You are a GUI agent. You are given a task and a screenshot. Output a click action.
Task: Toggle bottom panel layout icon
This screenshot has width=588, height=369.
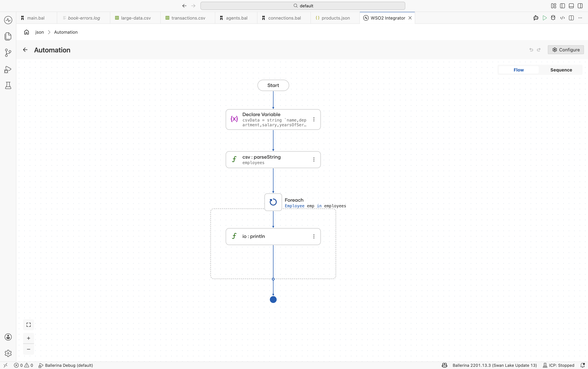coord(571,6)
